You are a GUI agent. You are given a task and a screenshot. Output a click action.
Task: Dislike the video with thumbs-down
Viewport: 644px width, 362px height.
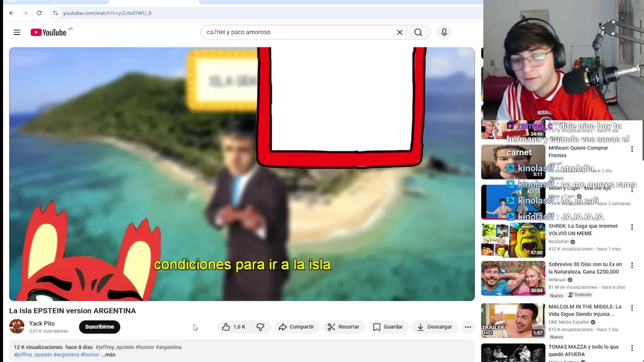(261, 327)
